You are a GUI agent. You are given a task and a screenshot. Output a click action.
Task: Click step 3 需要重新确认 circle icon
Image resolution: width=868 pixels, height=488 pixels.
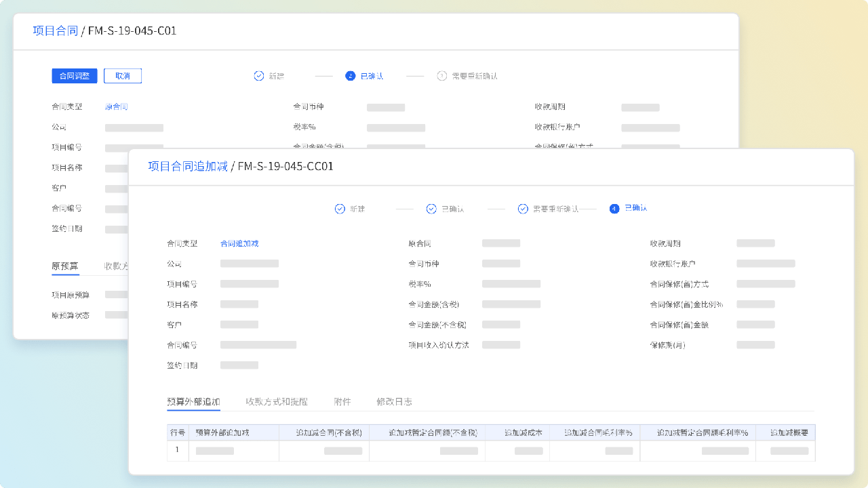442,76
